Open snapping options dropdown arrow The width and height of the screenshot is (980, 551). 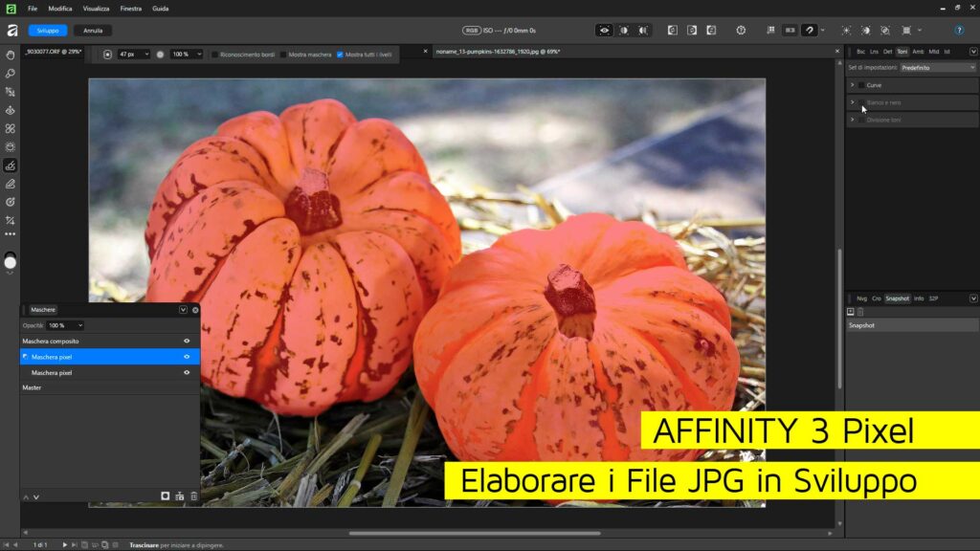[x=822, y=30]
